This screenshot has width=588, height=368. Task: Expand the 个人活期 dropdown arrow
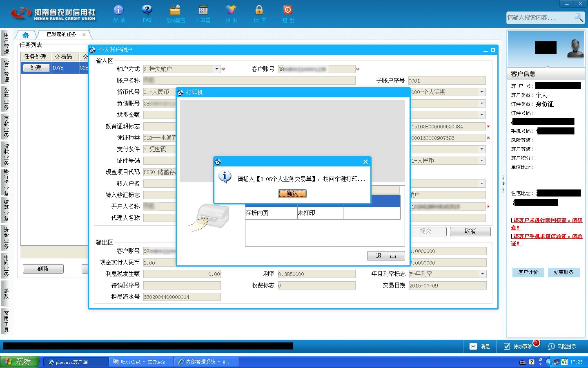482,92
